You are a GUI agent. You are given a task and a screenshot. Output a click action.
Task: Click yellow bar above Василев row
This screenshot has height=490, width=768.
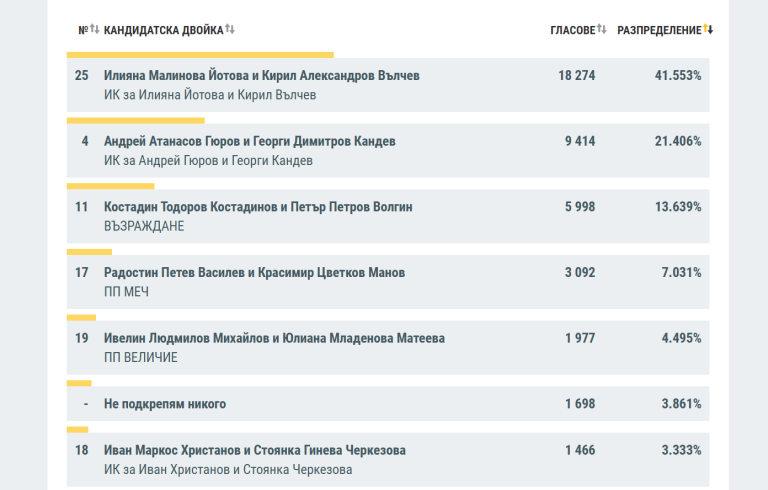[x=90, y=252]
